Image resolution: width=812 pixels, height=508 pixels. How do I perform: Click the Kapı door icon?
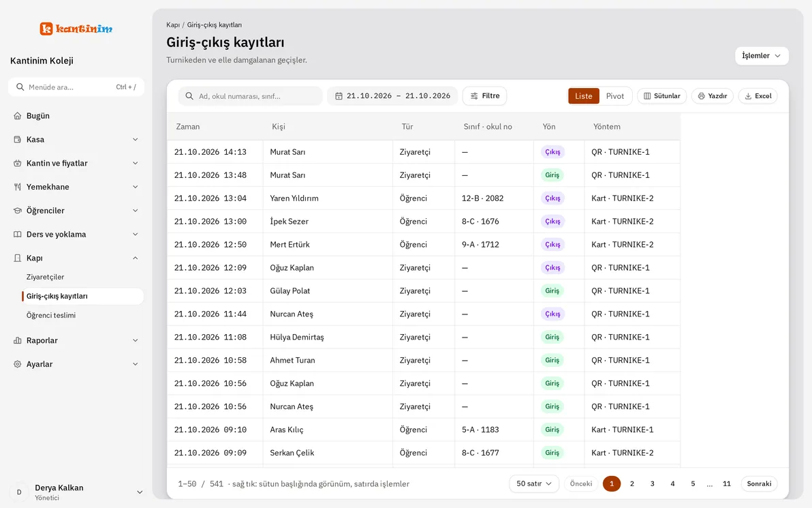click(x=18, y=258)
